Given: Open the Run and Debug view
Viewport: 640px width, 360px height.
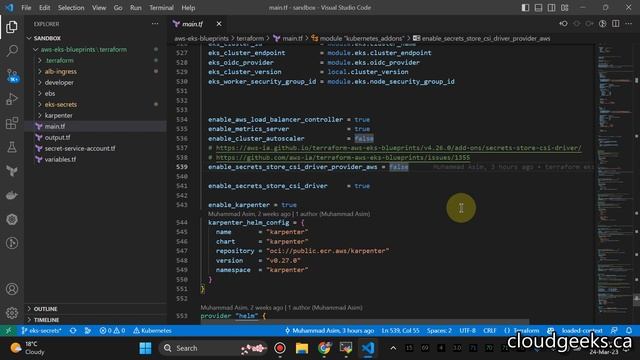Looking at the screenshot, I should (x=12, y=99).
